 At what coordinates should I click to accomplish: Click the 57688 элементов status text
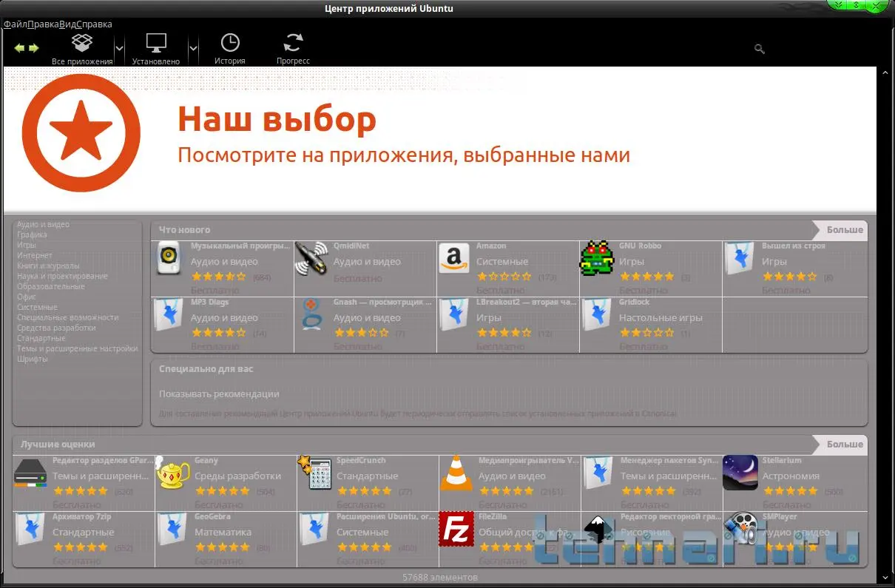tap(440, 577)
